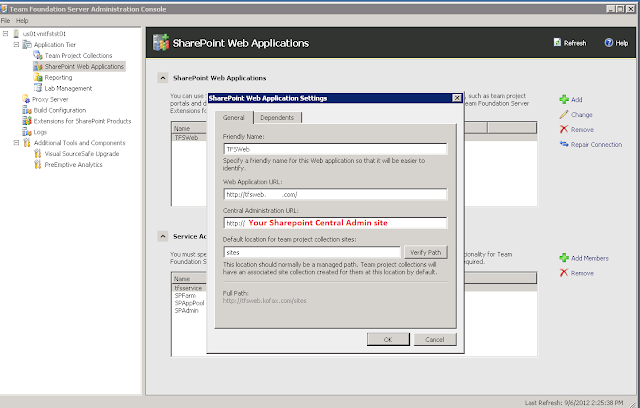Switch to the General tab
The height and width of the screenshot is (408, 640).
(233, 118)
